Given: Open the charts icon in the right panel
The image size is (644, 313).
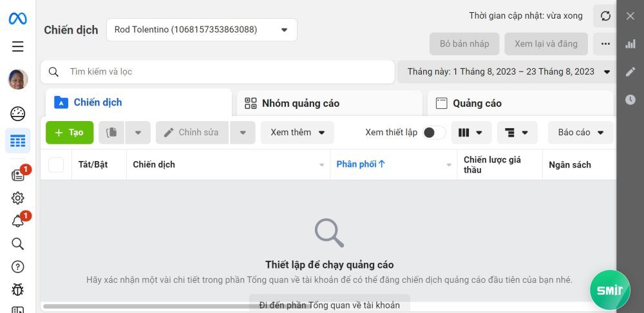Looking at the screenshot, I should point(630,44).
